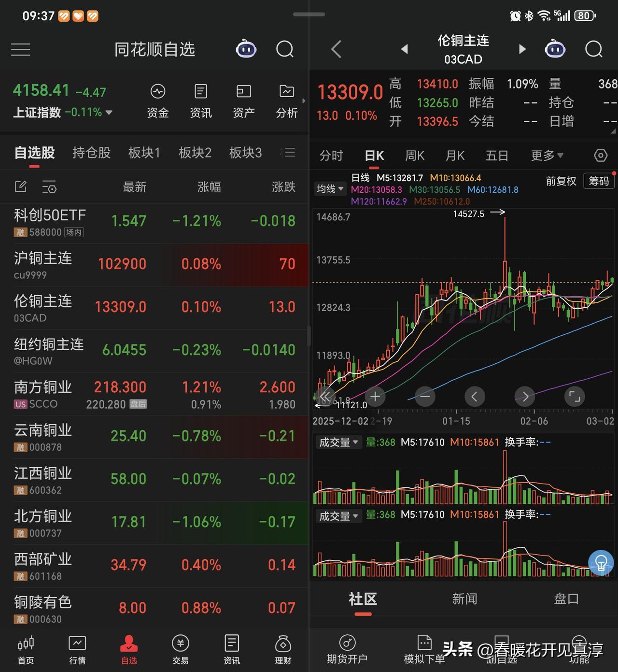
Task: Open 南方铜业 SCCO row
Action: pos(154,394)
